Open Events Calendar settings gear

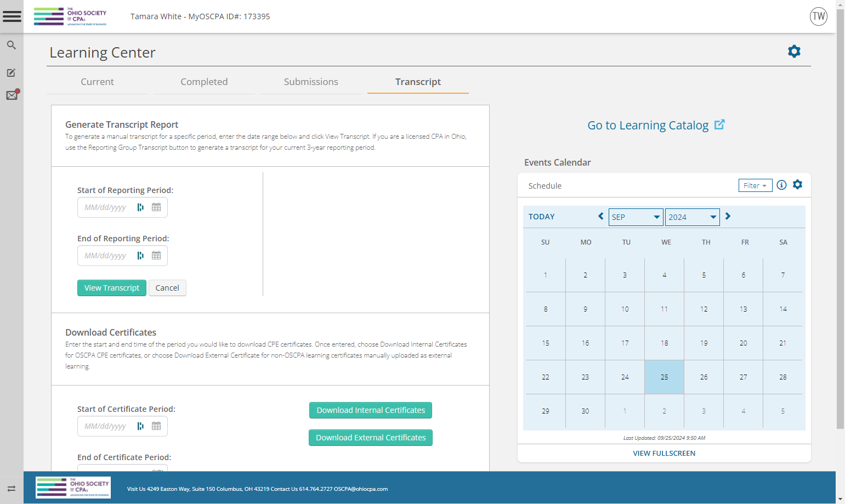pyautogui.click(x=797, y=185)
